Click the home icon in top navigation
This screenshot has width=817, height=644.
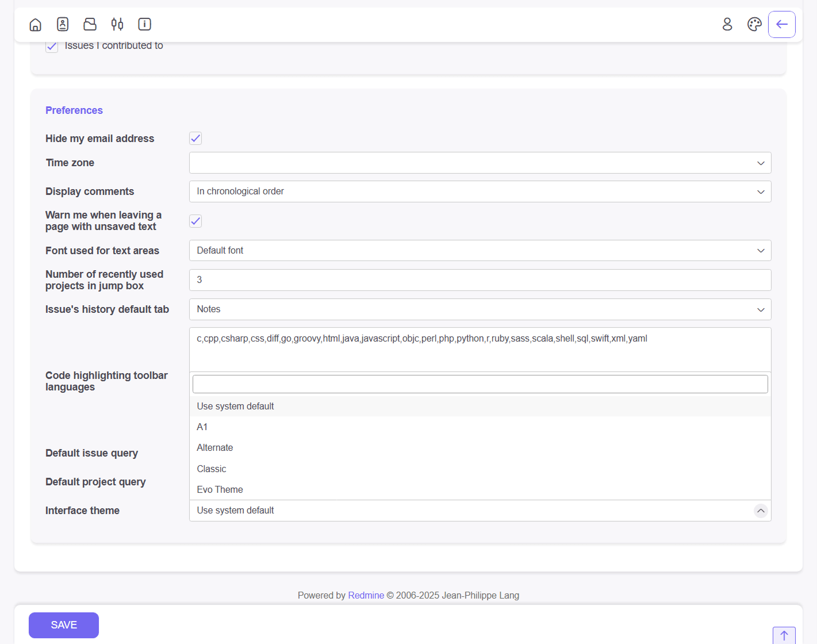tap(35, 24)
